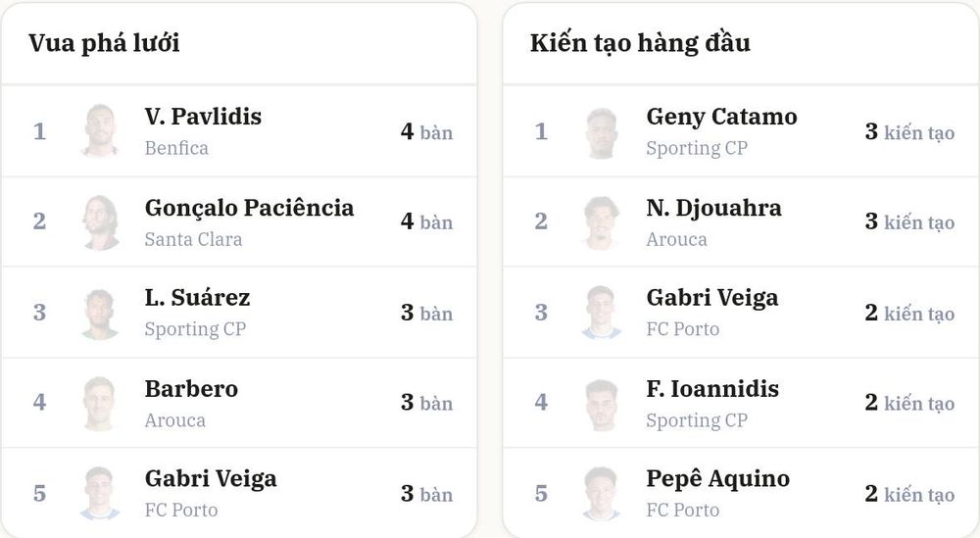
Task: Open L. Suárez player portrait
Action: click(x=100, y=313)
